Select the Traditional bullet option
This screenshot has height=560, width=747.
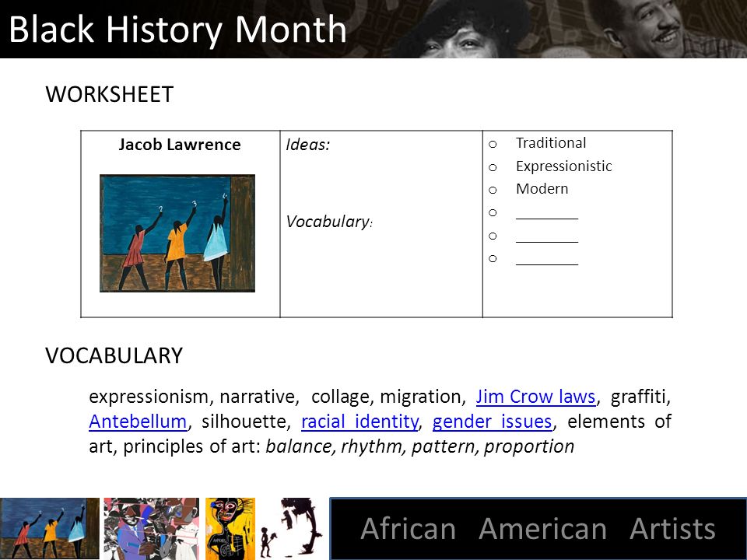(x=551, y=143)
